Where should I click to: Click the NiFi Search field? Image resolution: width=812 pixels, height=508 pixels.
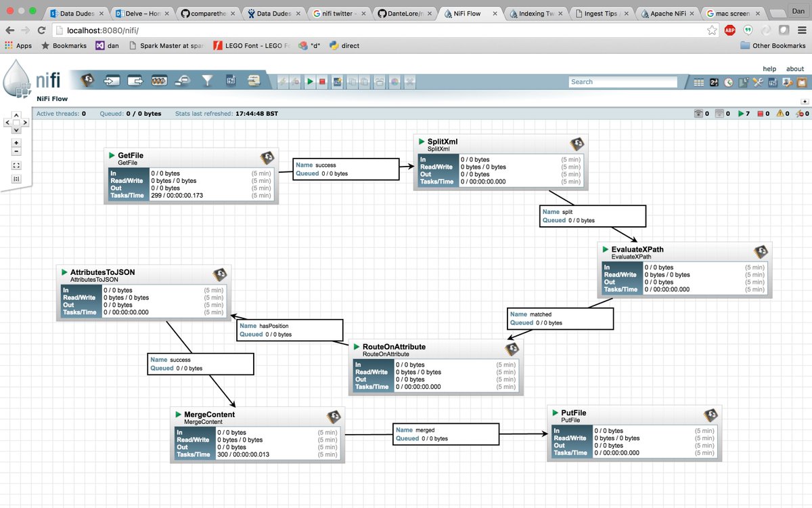point(623,82)
